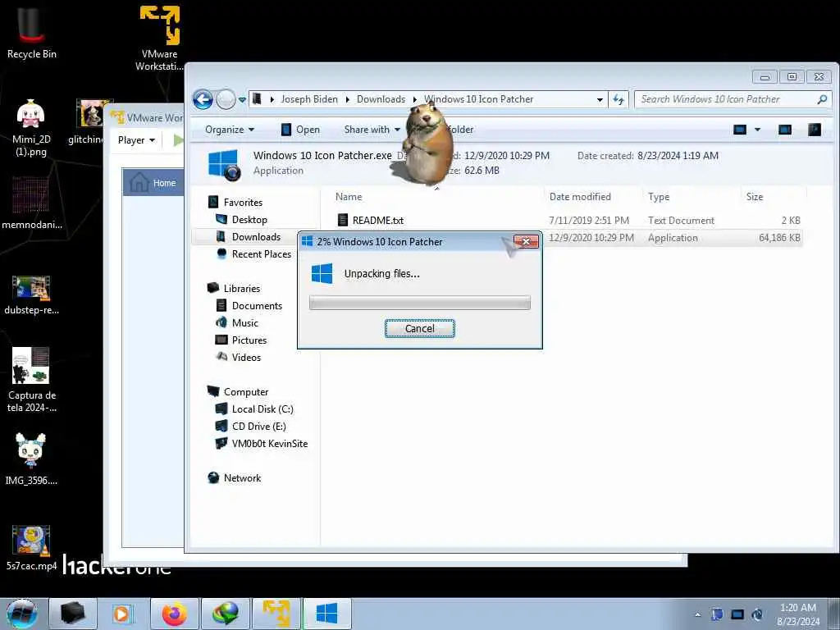Expand the address bar history dropdown
The width and height of the screenshot is (840, 630).
click(600, 99)
